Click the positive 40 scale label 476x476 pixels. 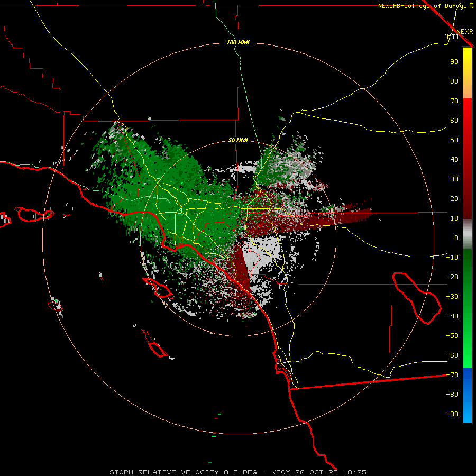pos(454,159)
